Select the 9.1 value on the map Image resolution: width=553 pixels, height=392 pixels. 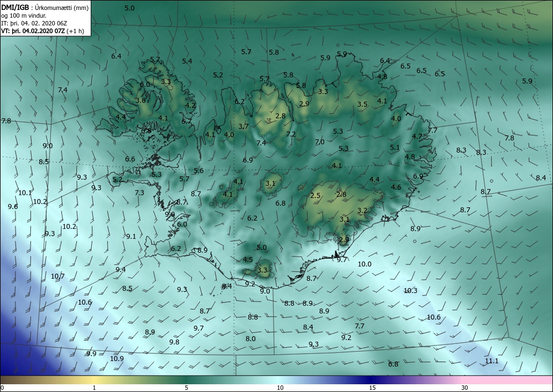tap(131, 237)
